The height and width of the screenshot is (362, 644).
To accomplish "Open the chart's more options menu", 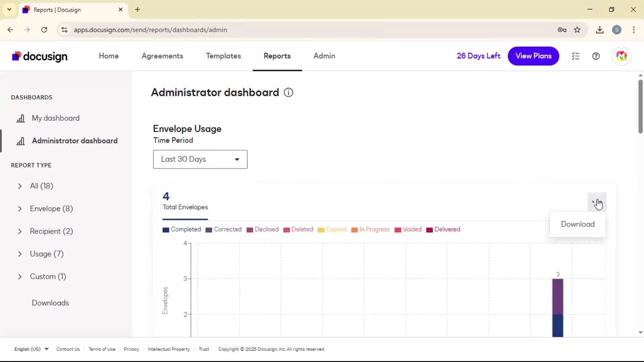I will (x=597, y=202).
